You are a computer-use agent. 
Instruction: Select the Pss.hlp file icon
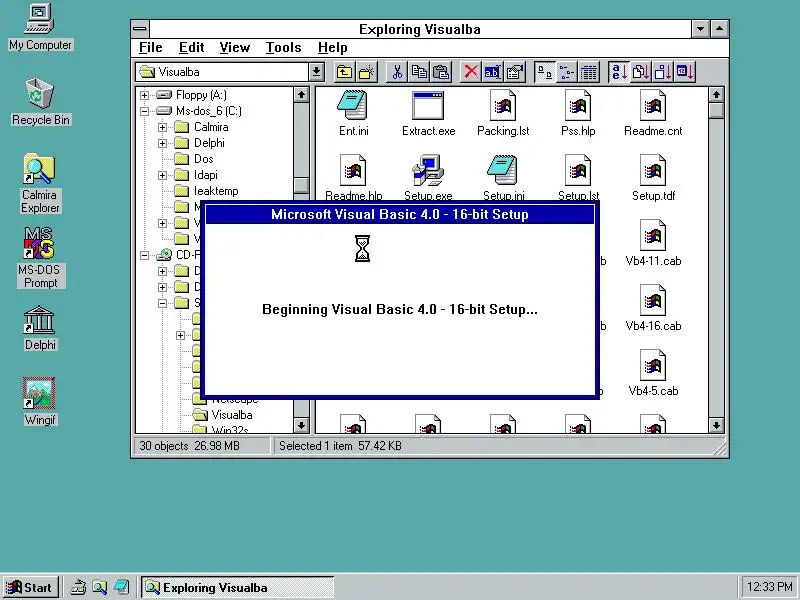click(x=578, y=113)
